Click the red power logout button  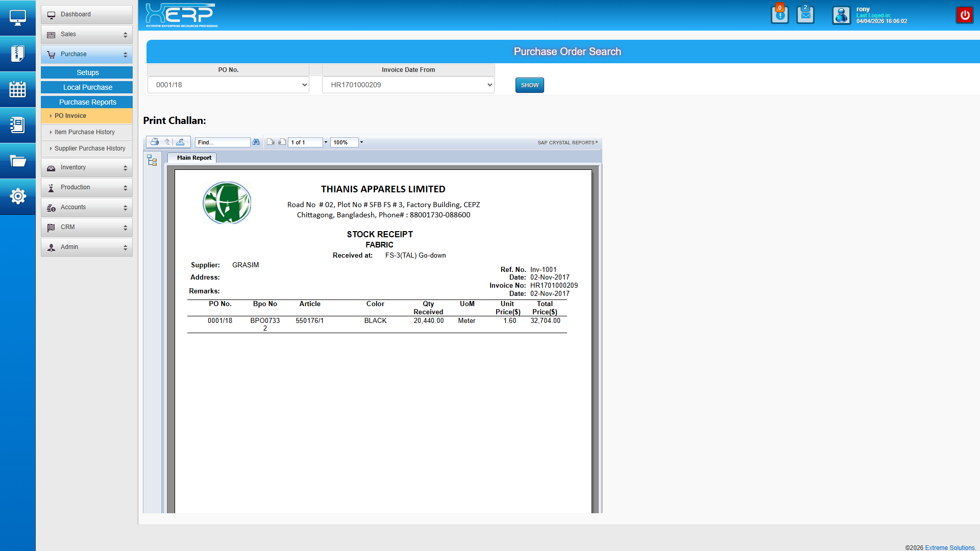tap(964, 15)
